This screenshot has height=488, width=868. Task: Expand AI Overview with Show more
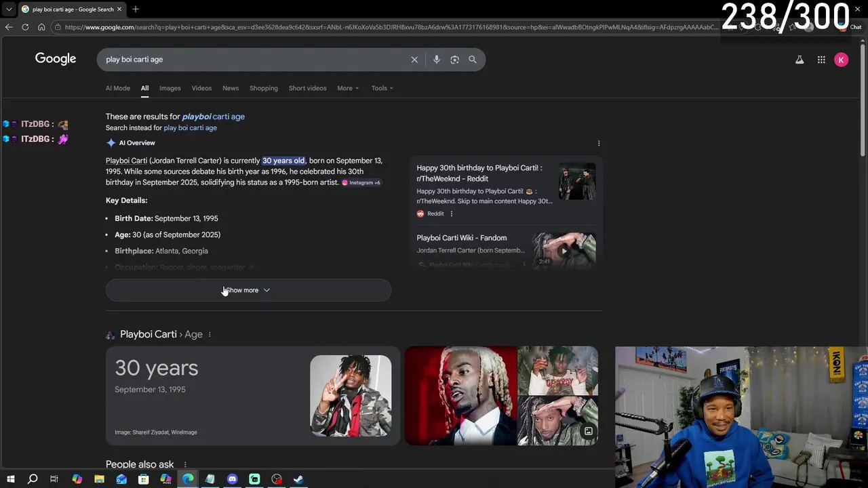[248, 290]
